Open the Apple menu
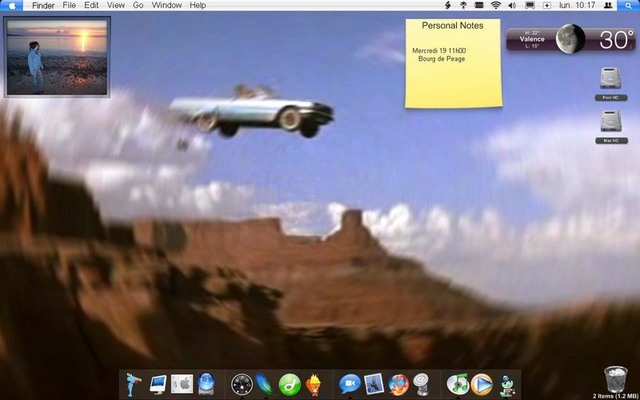The height and width of the screenshot is (400, 640). [x=12, y=5]
